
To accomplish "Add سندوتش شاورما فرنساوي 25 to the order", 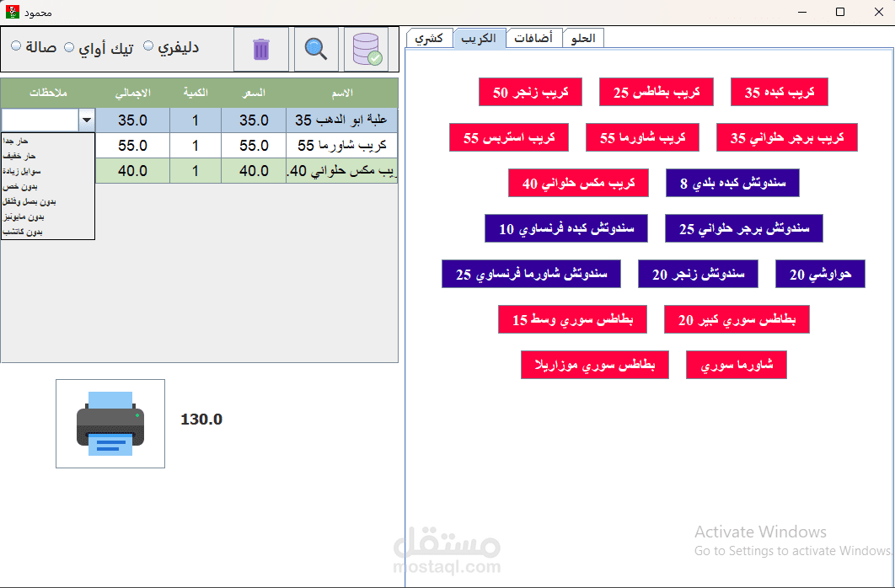I will 531,275.
